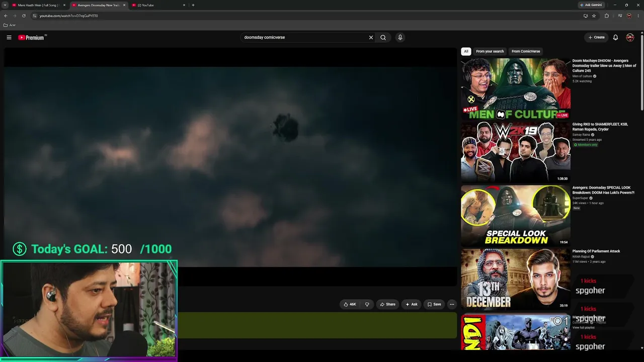Click Ask Gemini button

591,5
